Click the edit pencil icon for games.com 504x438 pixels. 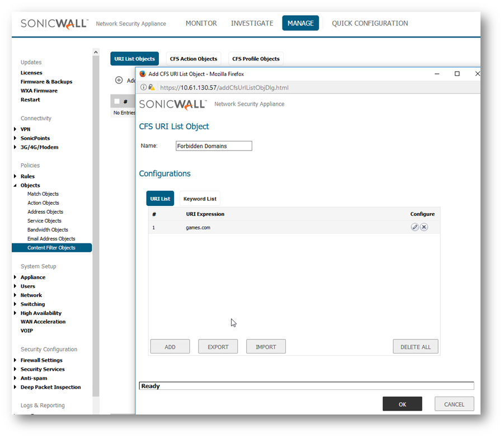[x=414, y=227]
